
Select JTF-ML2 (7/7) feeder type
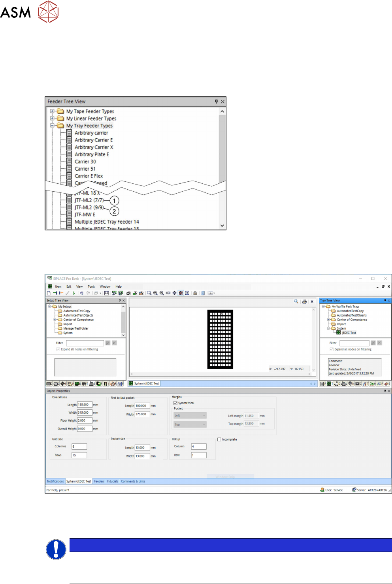click(x=89, y=200)
